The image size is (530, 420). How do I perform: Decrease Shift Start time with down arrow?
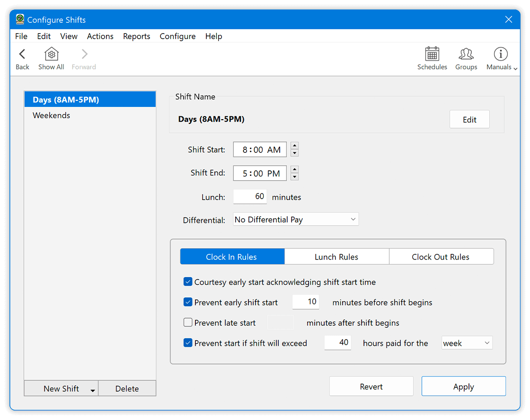tap(294, 153)
